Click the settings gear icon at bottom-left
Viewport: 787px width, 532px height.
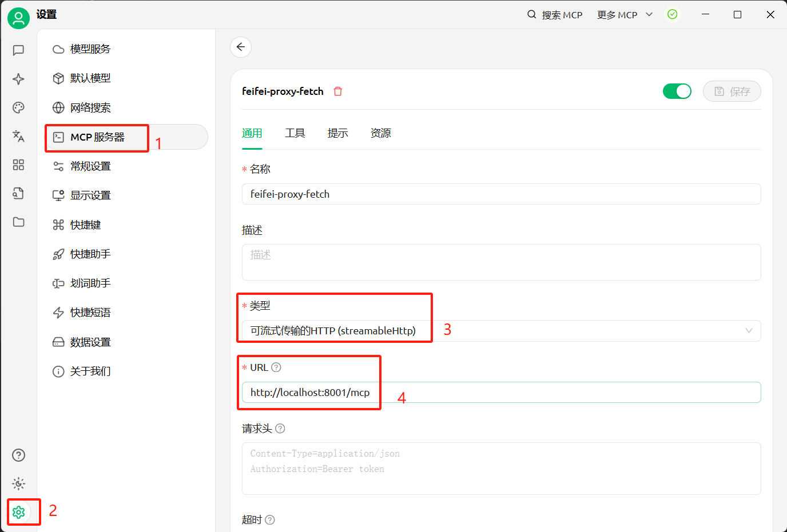(18, 512)
